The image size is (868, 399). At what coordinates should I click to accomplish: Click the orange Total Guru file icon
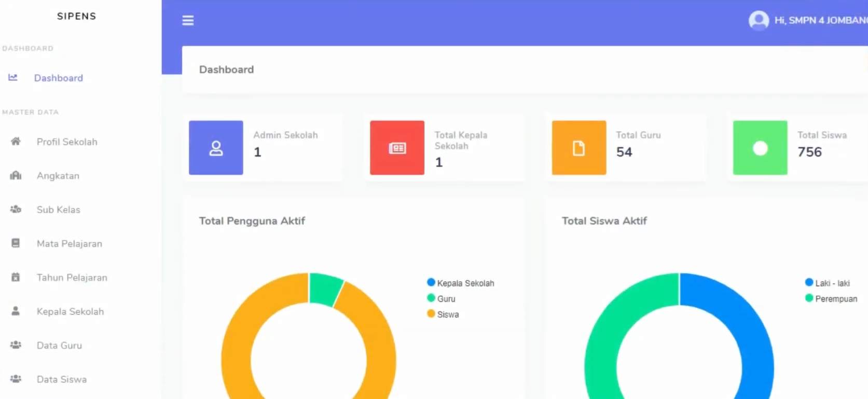point(578,148)
